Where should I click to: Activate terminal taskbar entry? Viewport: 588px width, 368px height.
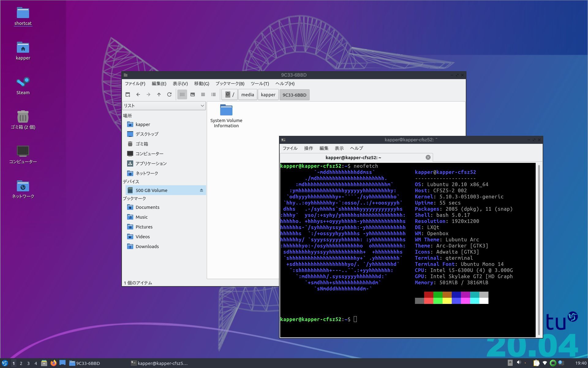coord(160,363)
